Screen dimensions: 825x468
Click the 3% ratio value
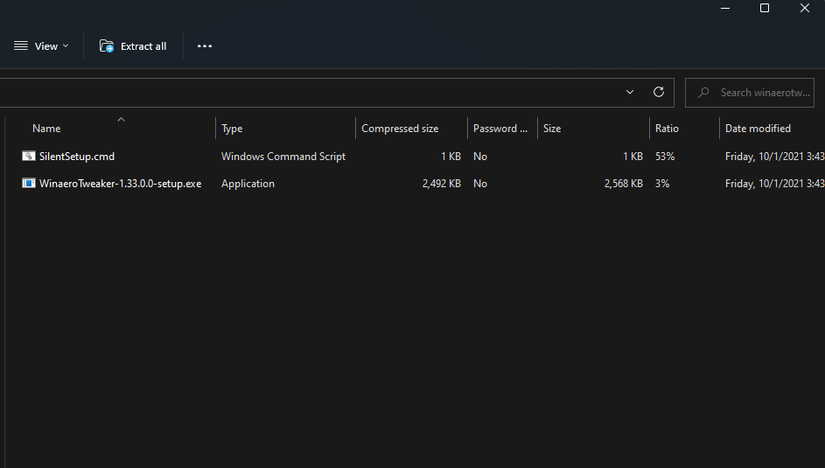[662, 184]
